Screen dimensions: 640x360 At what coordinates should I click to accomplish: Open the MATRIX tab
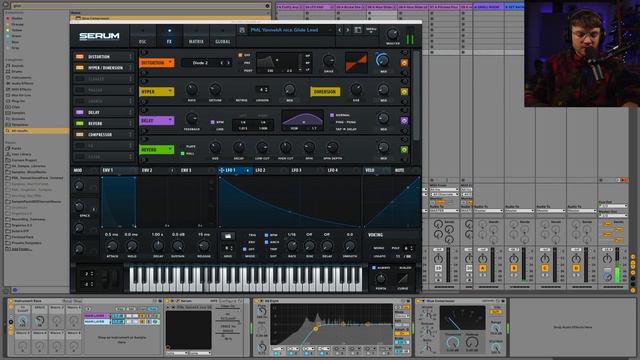click(196, 37)
